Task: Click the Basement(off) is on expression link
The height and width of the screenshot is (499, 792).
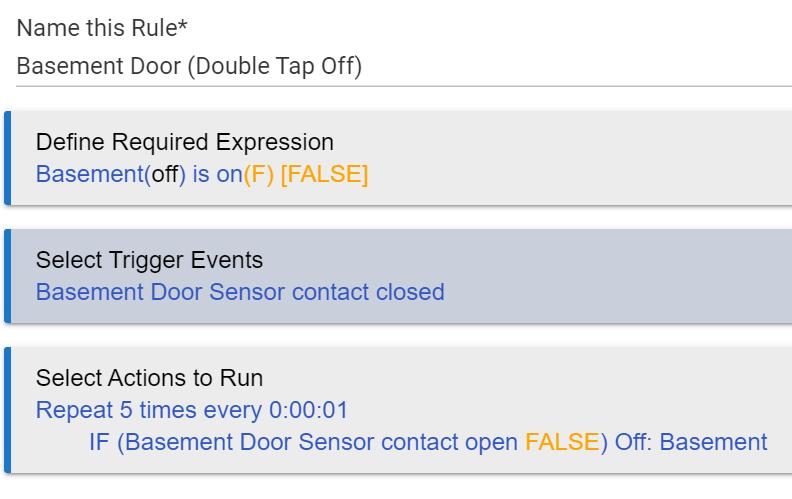Action: click(202, 174)
